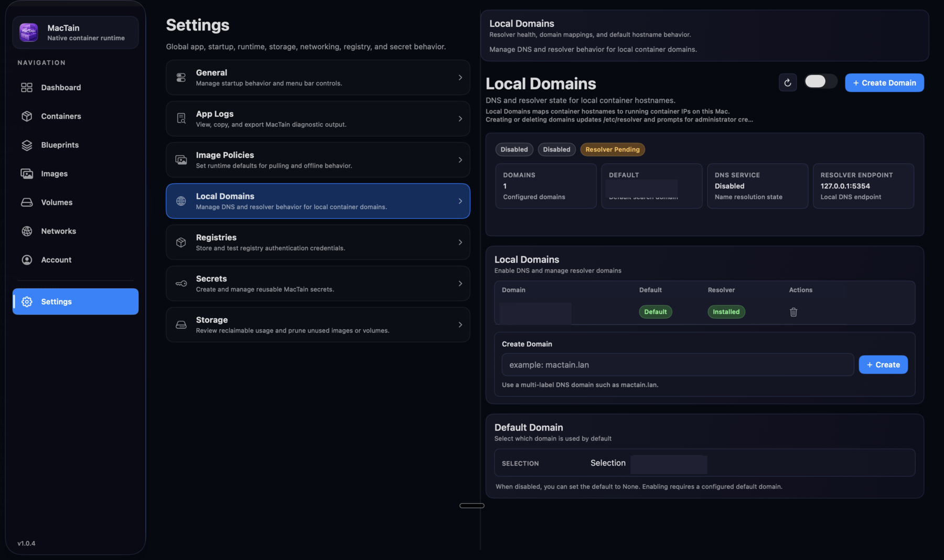The image size is (944, 560).
Task: Click the App Logs settings card title
Action: [x=214, y=114]
